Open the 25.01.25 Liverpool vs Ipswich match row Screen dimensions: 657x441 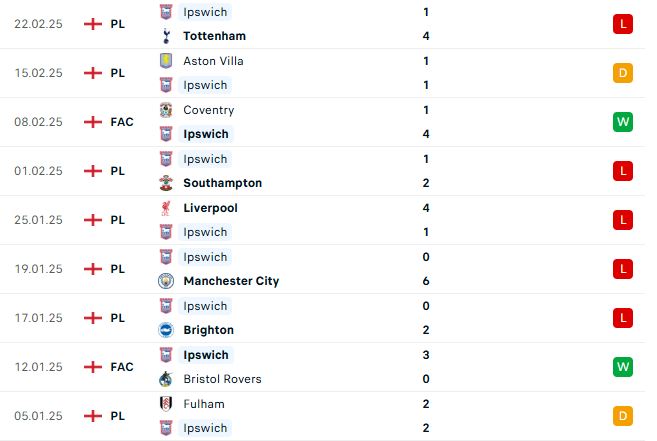coord(323,220)
